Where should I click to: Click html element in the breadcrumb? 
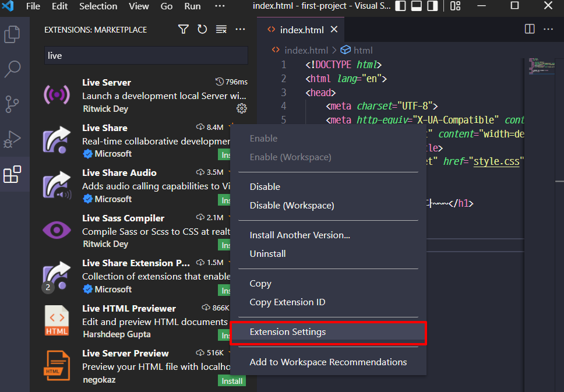click(x=363, y=50)
